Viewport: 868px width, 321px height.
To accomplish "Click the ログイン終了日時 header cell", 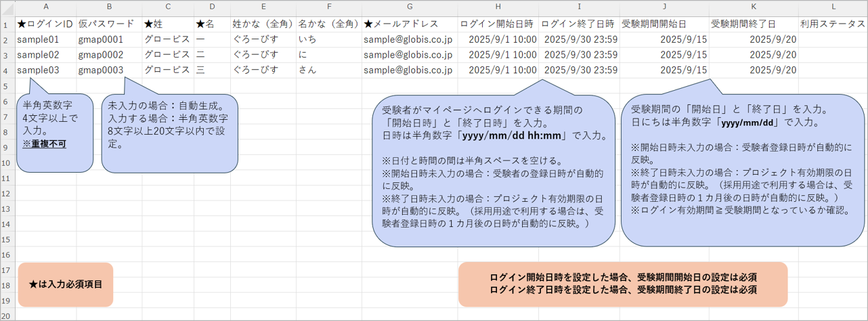I will click(580, 24).
